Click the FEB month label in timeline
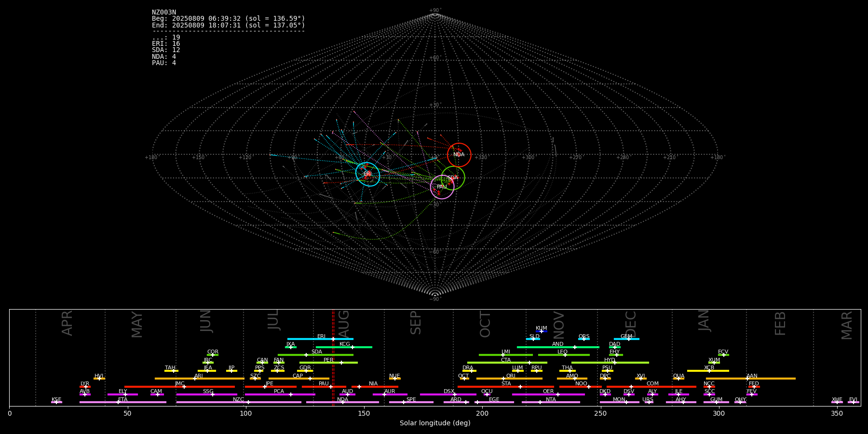 tap(780, 323)
